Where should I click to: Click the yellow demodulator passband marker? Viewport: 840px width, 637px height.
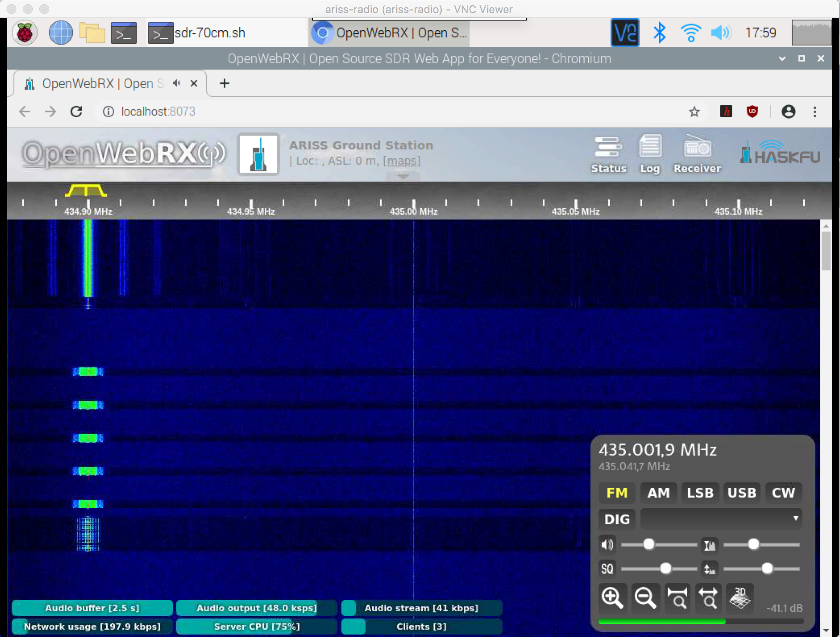(x=86, y=191)
